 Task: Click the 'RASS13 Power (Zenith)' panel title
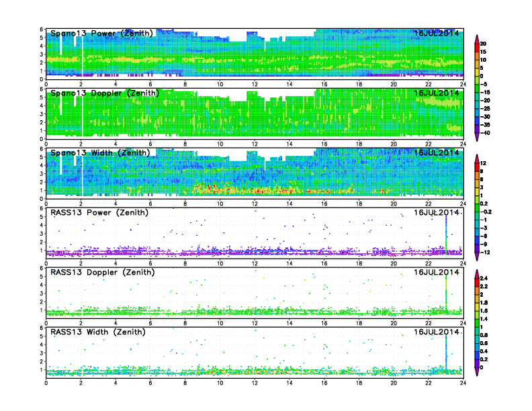pos(99,213)
